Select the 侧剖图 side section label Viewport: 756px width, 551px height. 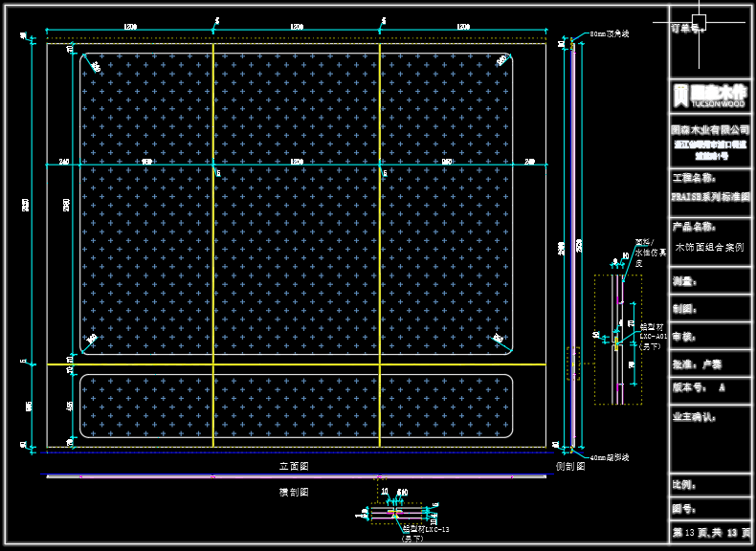[x=570, y=467]
